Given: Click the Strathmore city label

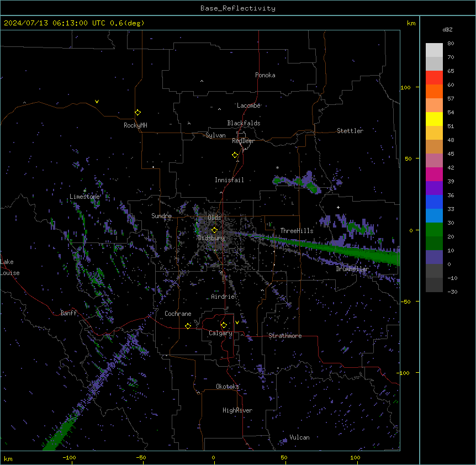Looking at the screenshot, I should click(x=285, y=336).
